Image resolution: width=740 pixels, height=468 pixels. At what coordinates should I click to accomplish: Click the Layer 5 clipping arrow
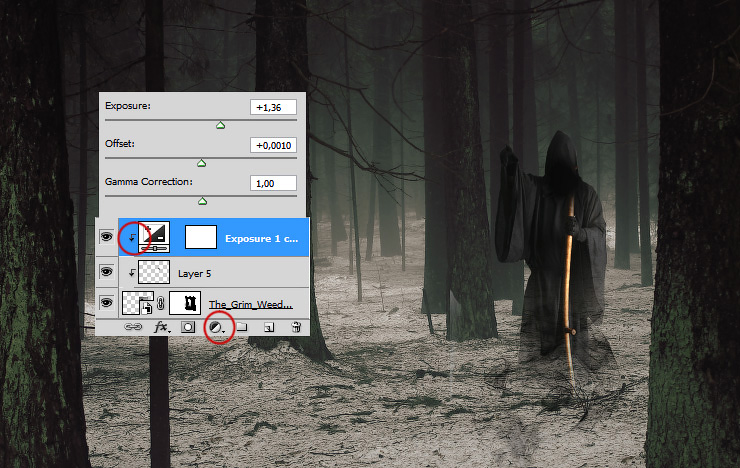coord(132,273)
